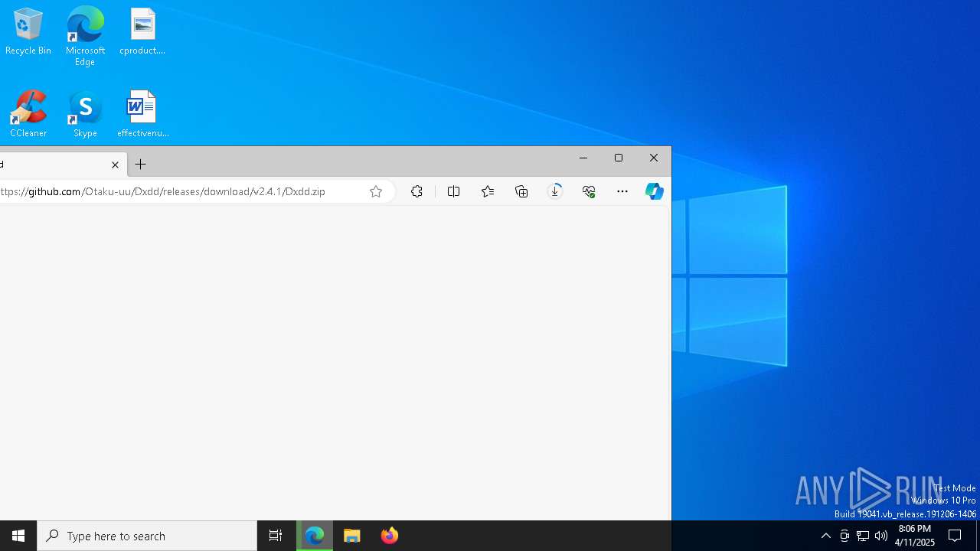Open Task View on the taskbar
Image resolution: width=980 pixels, height=551 pixels.
(x=276, y=536)
